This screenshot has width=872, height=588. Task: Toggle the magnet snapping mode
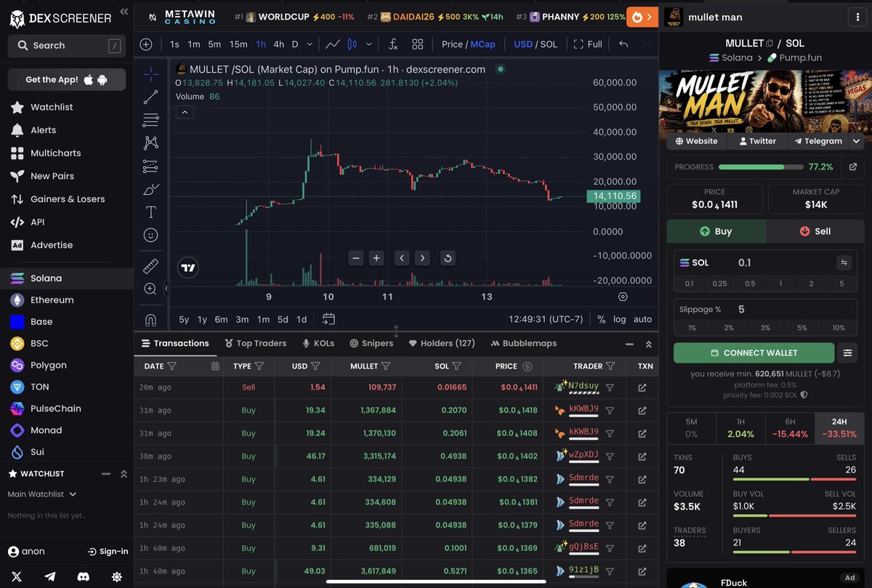150,319
